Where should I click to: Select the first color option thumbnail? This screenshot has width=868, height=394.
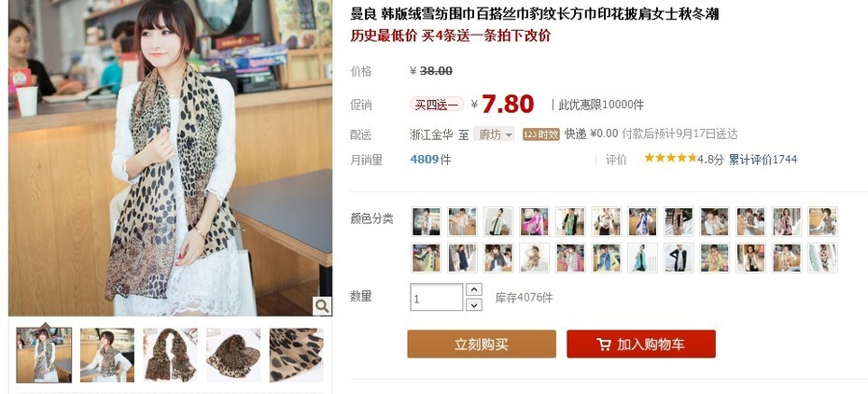click(426, 221)
